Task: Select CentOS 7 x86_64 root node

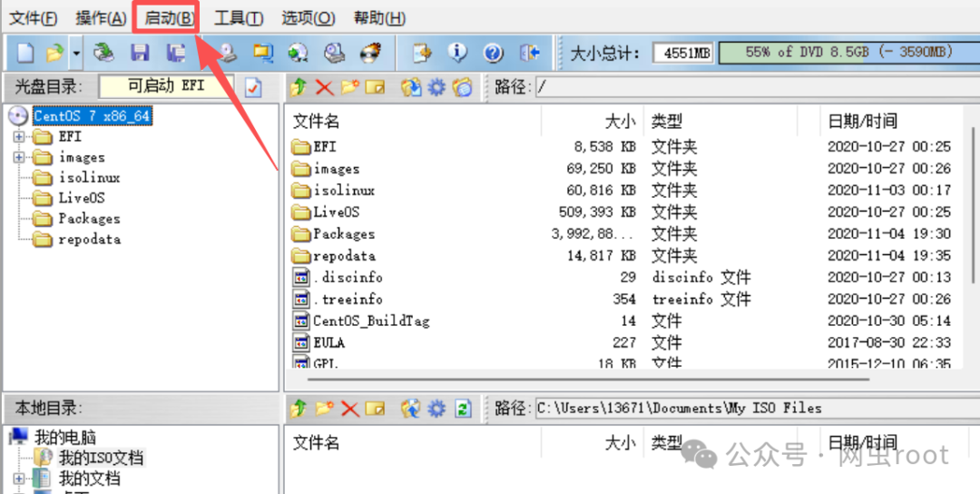Action: pyautogui.click(x=92, y=115)
